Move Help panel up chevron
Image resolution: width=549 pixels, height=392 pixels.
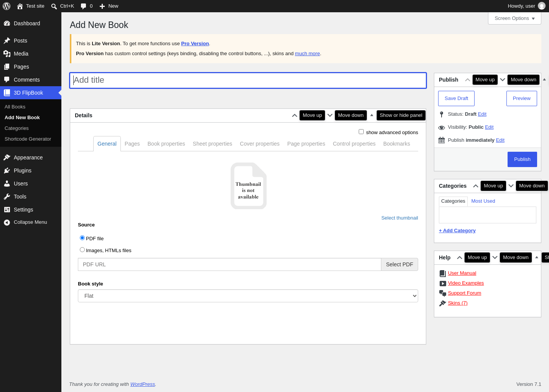[460, 258]
